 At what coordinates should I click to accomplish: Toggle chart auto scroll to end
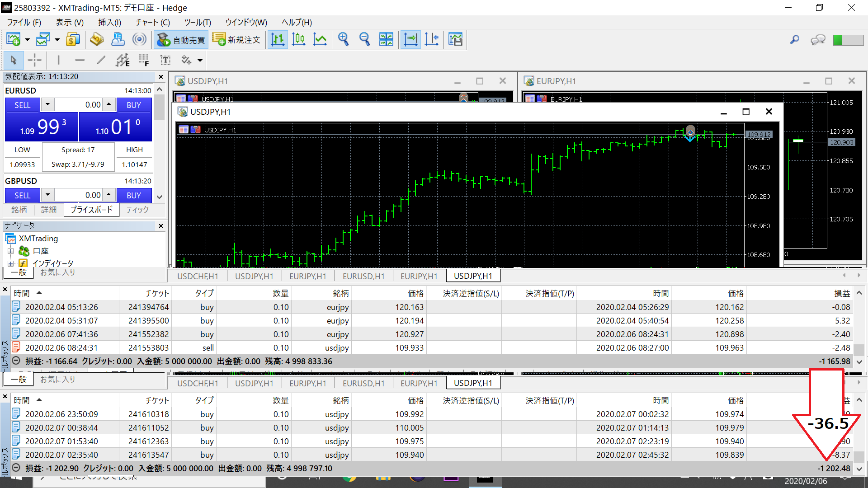tap(410, 40)
